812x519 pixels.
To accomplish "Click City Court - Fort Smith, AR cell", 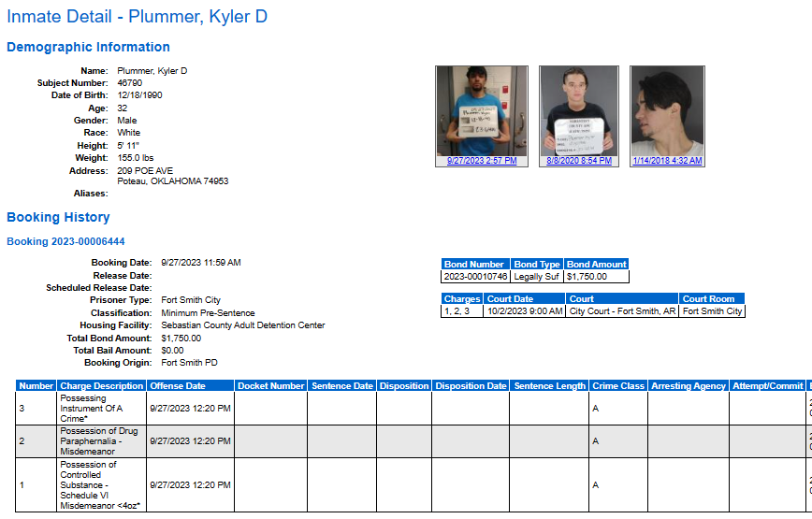I will coord(622,311).
